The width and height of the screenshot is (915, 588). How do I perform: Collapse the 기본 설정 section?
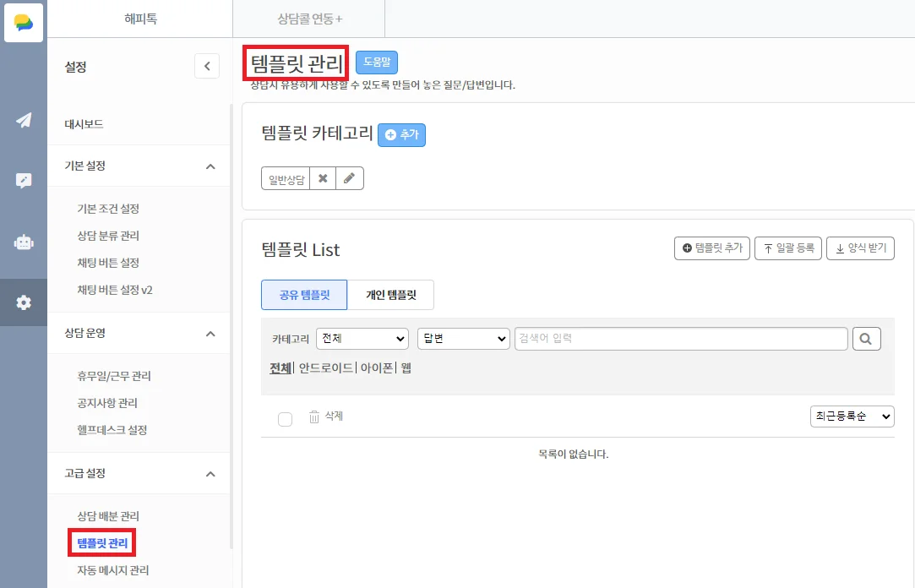210,166
